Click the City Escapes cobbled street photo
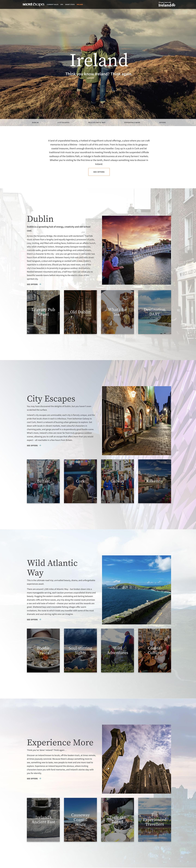Screen dimensions: 196x868 (137, 420)
